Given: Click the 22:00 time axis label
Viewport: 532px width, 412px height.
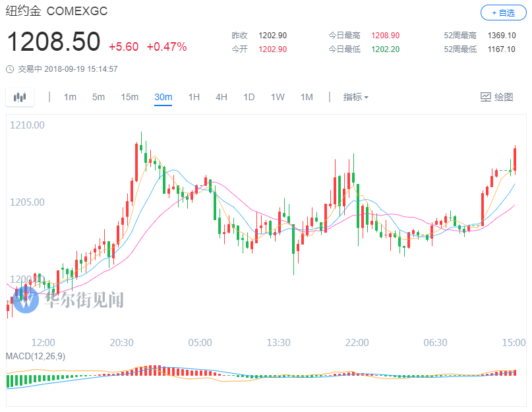Looking at the screenshot, I should (x=357, y=342).
